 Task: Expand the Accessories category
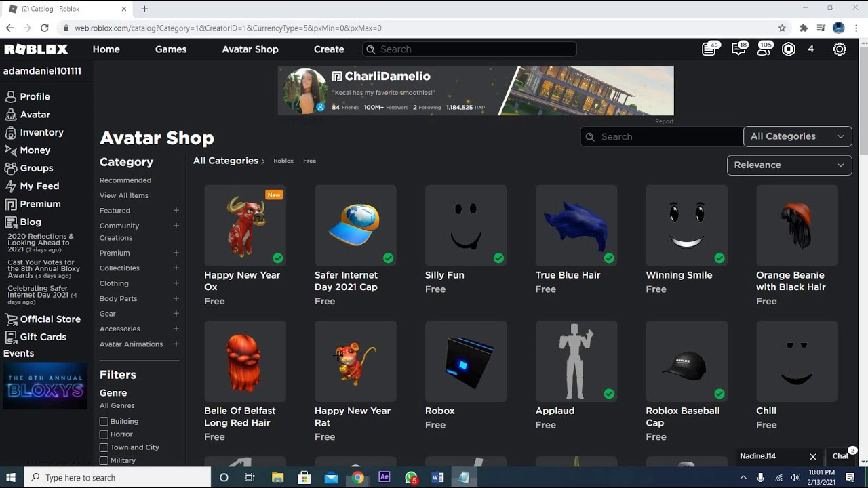tap(176, 329)
